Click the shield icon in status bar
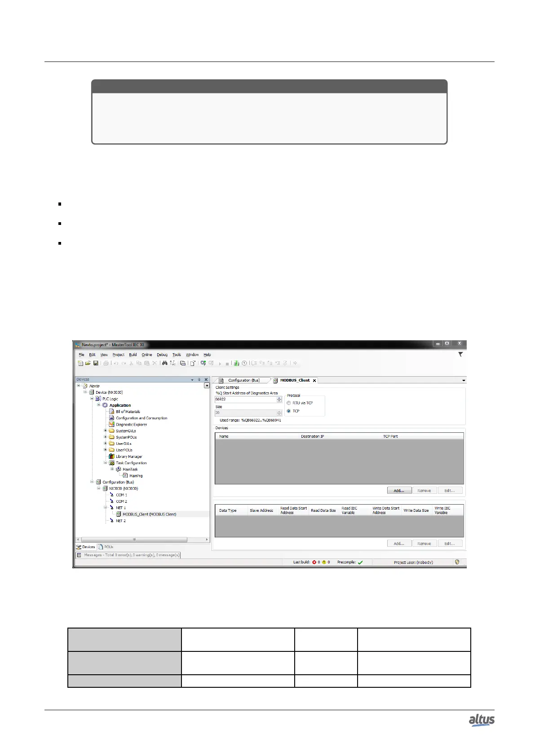Image resolution: width=535 pixels, height=756 pixels. click(x=457, y=562)
